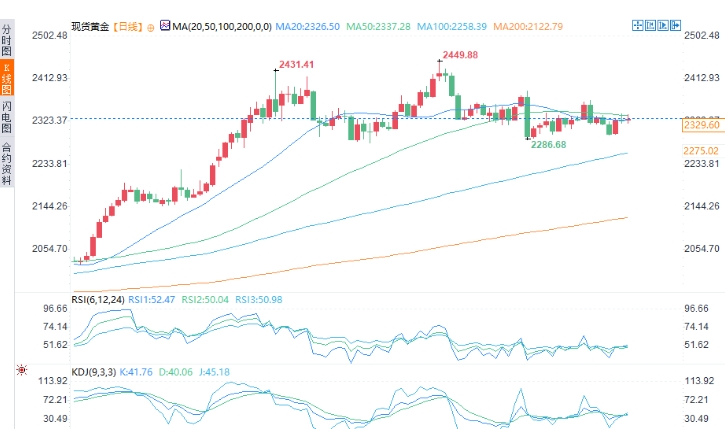This screenshot has width=725, height=429.
Task: Click the MA(20,50,100,200,0,0) indicator label
Action: click(x=222, y=27)
